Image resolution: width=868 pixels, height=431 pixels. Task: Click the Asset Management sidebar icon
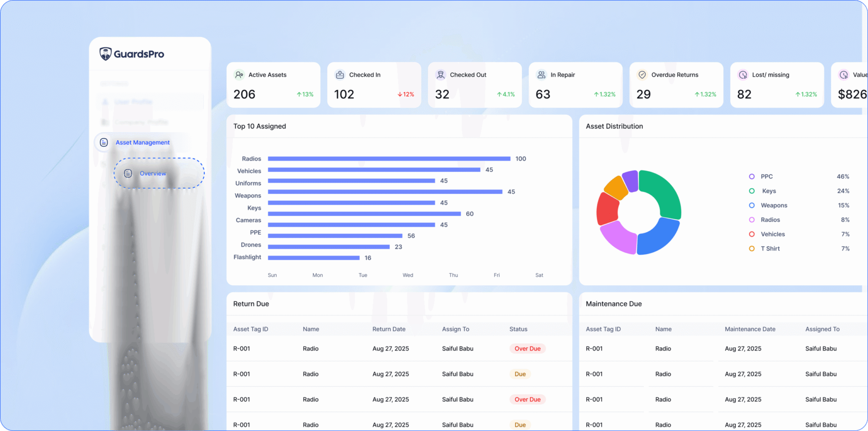(x=104, y=142)
